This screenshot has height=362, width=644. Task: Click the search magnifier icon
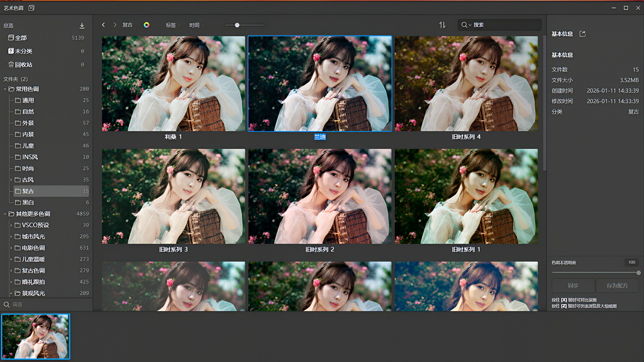click(x=465, y=25)
